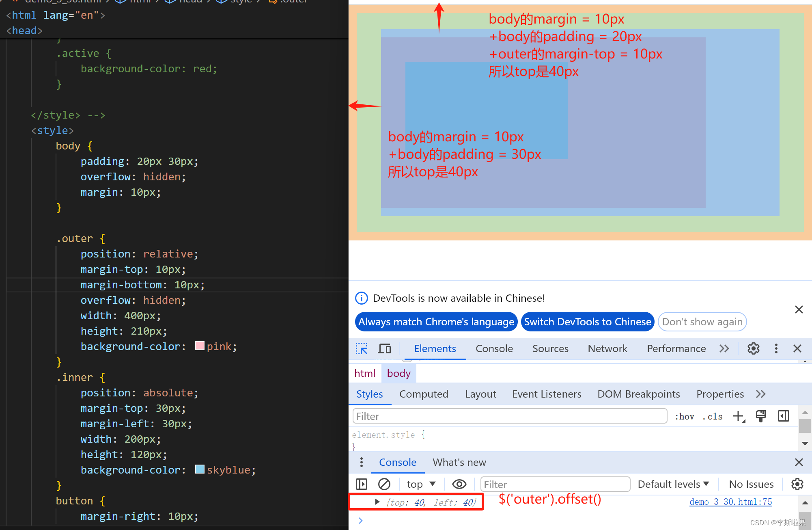
Task: Click the pink color swatch in code
Action: tap(200, 346)
